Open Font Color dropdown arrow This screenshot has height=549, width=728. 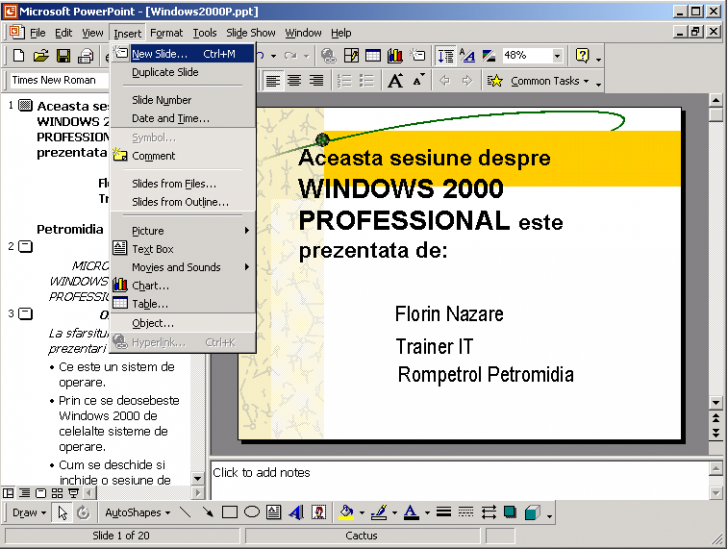point(427,513)
